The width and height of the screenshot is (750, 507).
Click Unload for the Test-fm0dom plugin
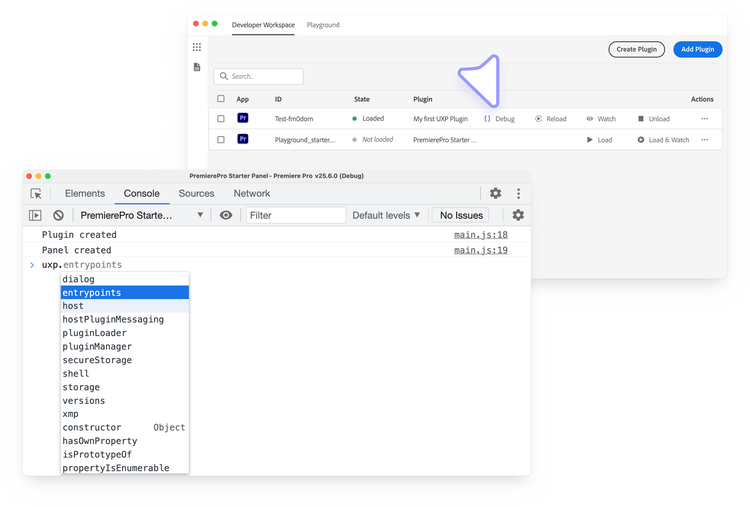tap(654, 119)
